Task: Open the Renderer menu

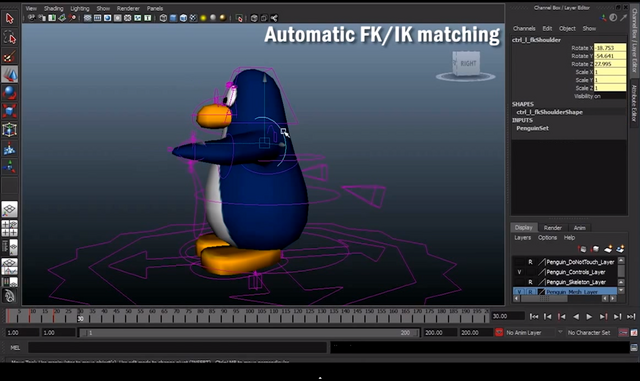Action: [x=128, y=8]
